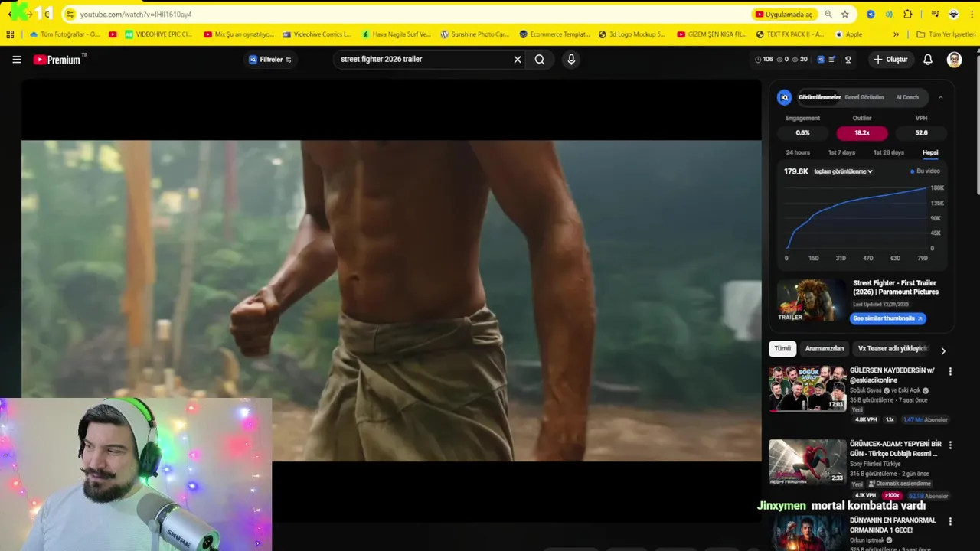
Task: Open the Filtreler filter button
Action: point(270,60)
